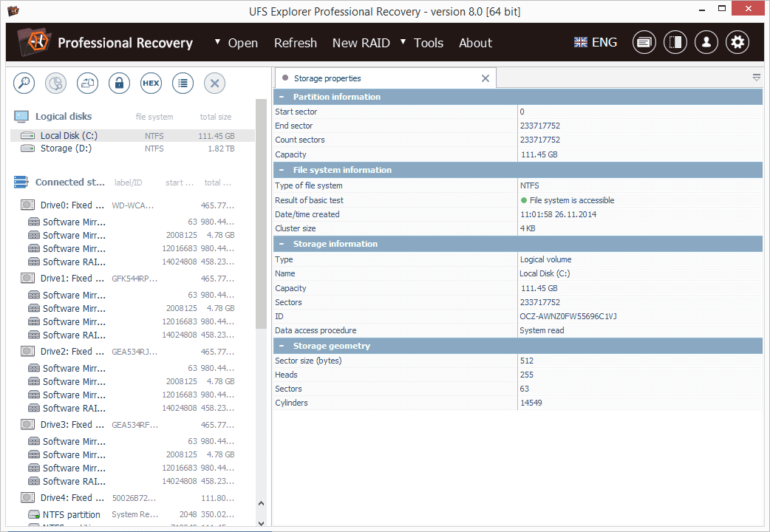Screen dimensions: 770x532
Task: Select Drive3: Fixed storage entry
Action: click(132, 424)
